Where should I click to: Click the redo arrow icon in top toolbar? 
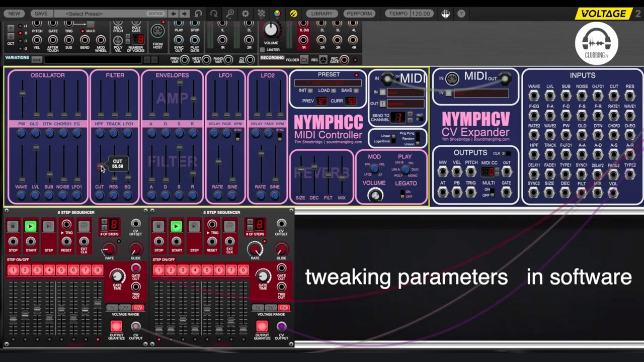click(x=214, y=14)
